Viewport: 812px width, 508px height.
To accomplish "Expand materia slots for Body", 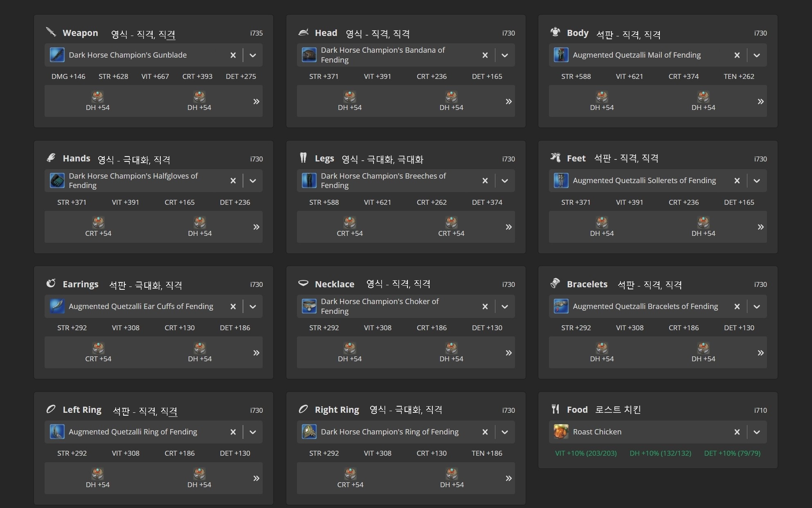I will tap(760, 101).
